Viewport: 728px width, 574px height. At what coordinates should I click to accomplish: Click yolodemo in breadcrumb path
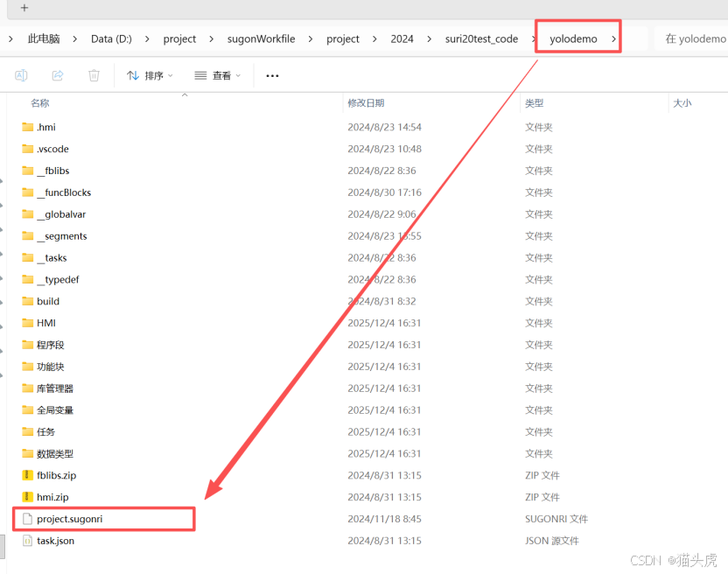click(573, 39)
